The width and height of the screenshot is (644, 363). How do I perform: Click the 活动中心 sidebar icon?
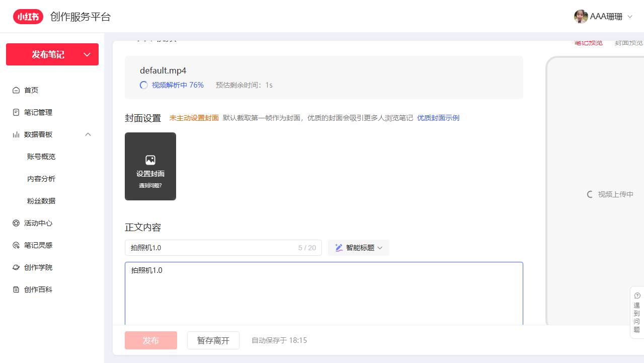click(16, 223)
